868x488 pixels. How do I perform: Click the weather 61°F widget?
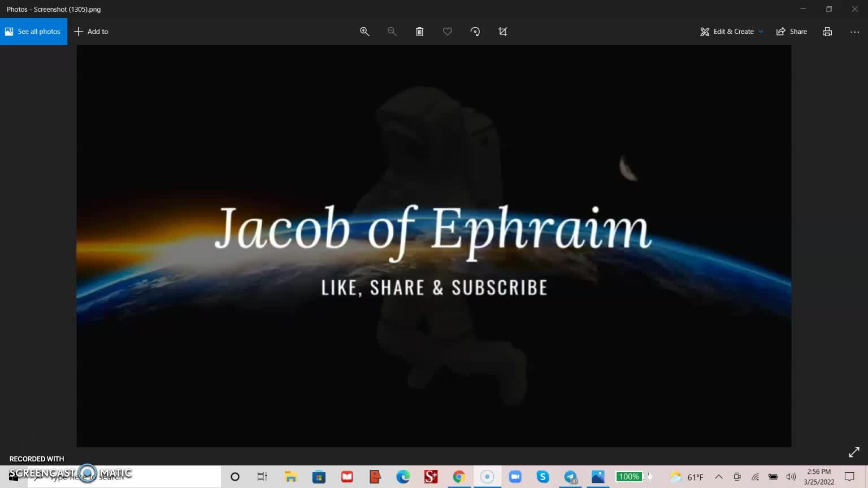[687, 477]
